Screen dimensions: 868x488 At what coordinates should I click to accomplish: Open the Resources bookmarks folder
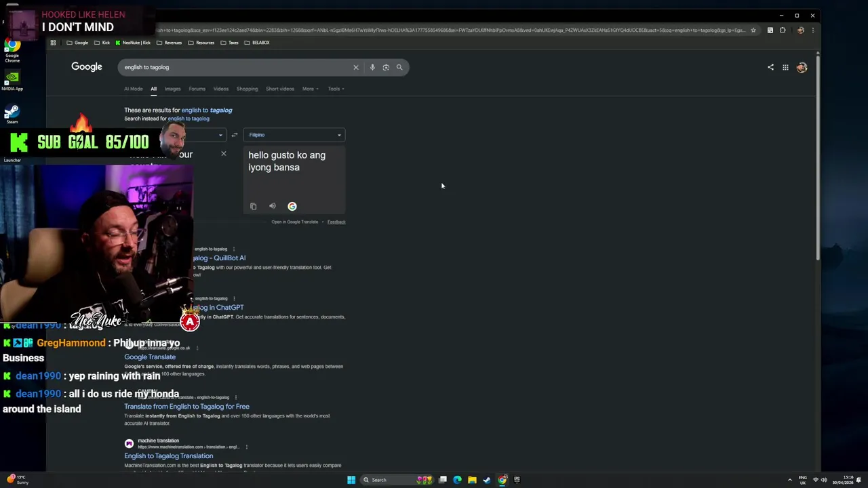[201, 43]
